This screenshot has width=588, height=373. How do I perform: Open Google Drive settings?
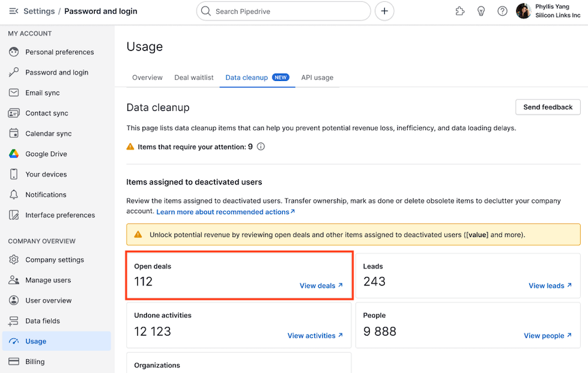[46, 154]
